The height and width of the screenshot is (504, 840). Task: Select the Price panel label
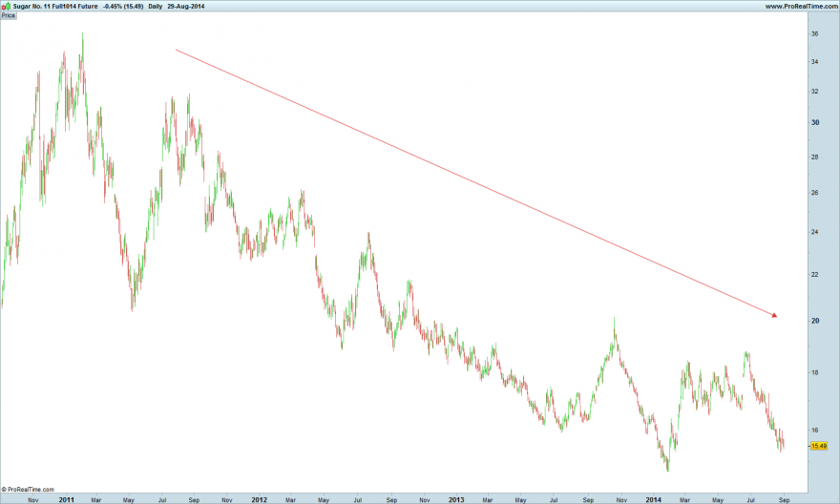pos(8,15)
